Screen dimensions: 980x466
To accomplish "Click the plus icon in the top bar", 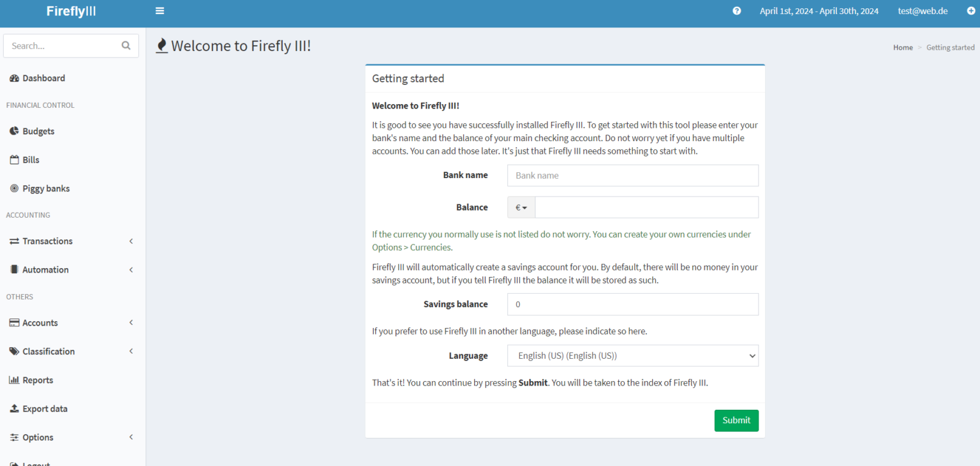I will tap(970, 11).
